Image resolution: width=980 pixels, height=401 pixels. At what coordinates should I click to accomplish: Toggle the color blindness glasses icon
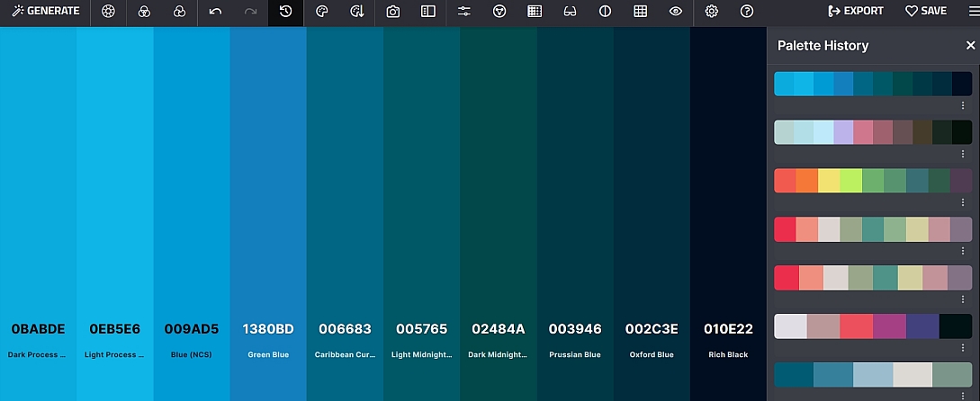pos(570,12)
